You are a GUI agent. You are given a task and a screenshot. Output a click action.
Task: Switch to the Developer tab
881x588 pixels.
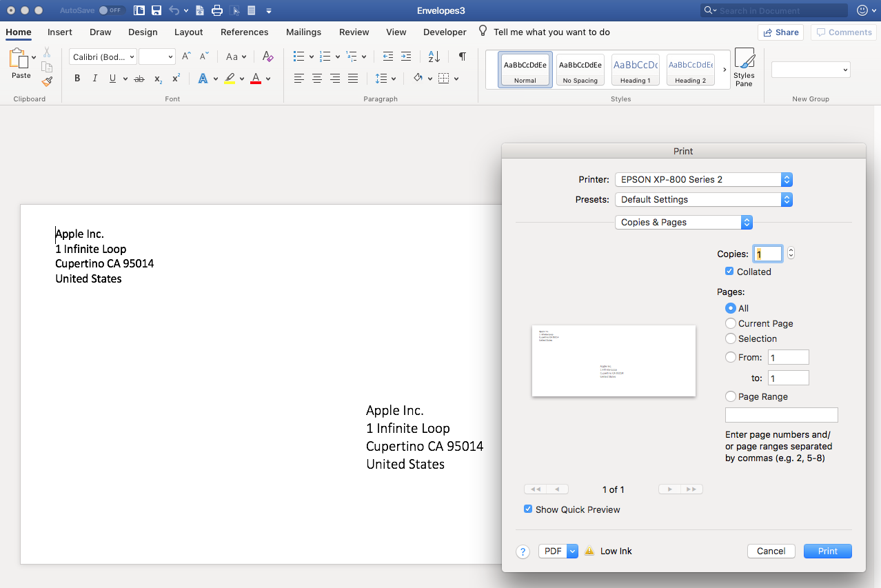(445, 32)
